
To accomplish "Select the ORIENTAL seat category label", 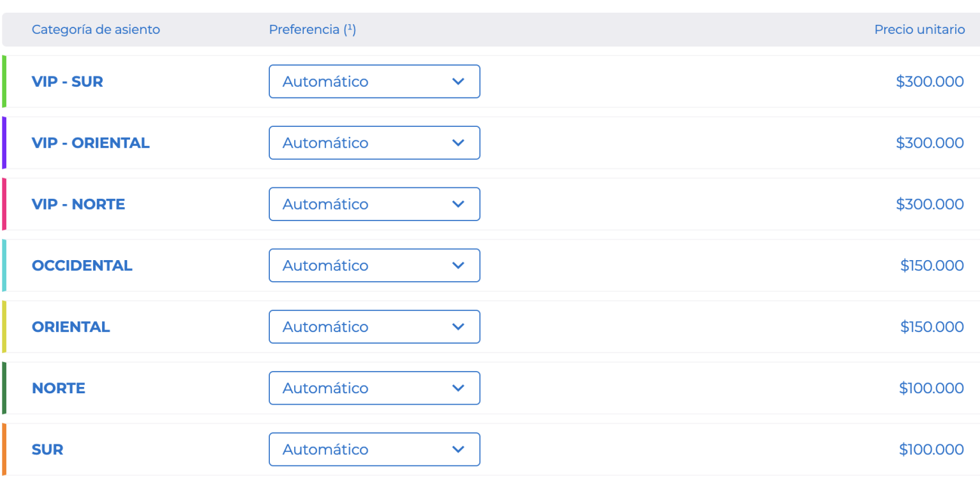I will 71,326.
